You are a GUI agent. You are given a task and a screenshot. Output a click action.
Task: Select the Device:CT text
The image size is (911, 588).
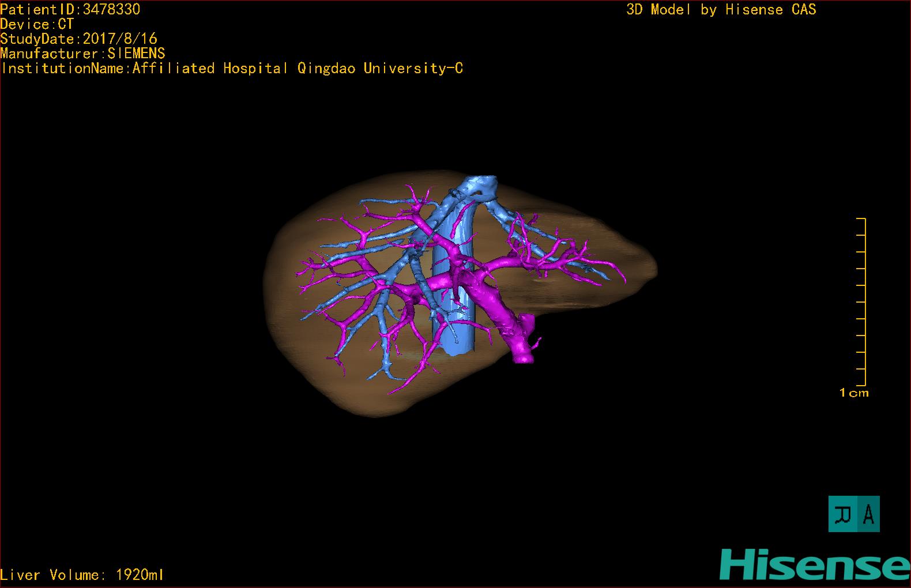37,24
